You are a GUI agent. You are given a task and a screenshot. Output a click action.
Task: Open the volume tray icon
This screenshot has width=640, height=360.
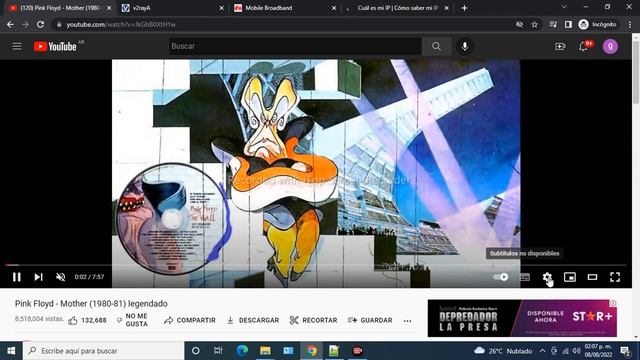(x=576, y=351)
